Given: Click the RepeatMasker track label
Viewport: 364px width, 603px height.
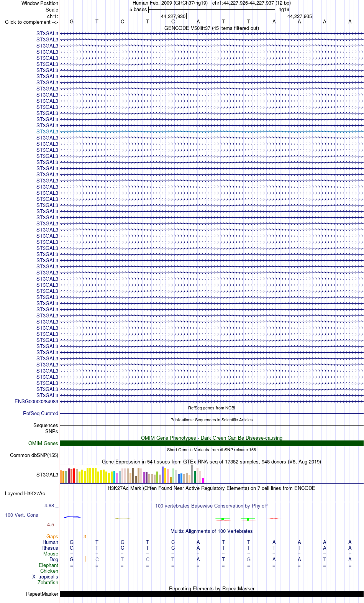Looking at the screenshot, I should [42, 594].
